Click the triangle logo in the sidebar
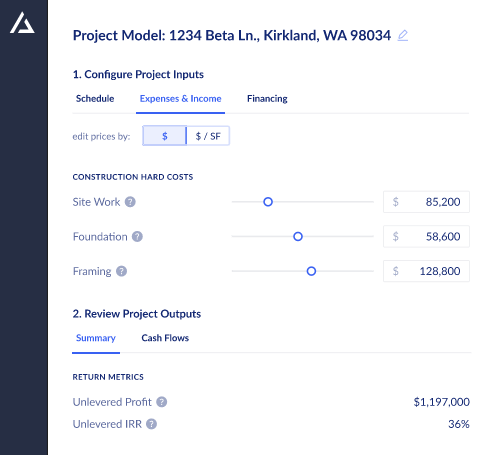 click(22, 23)
